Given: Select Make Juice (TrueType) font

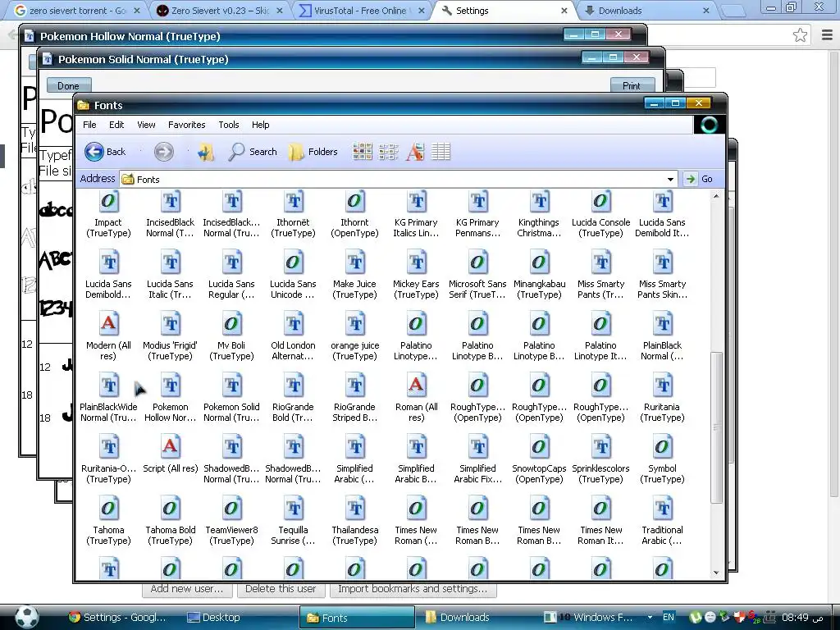Looking at the screenshot, I should [354, 276].
